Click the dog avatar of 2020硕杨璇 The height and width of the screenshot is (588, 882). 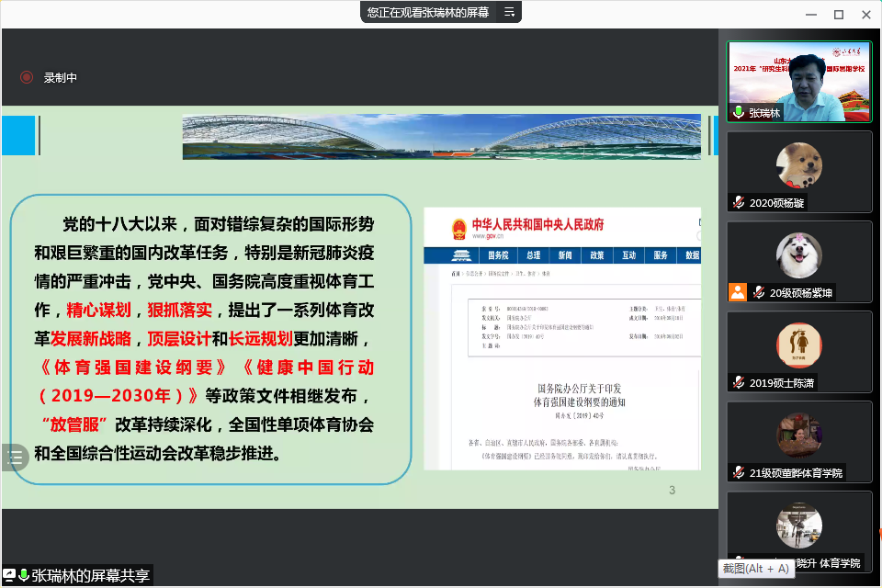(798, 166)
